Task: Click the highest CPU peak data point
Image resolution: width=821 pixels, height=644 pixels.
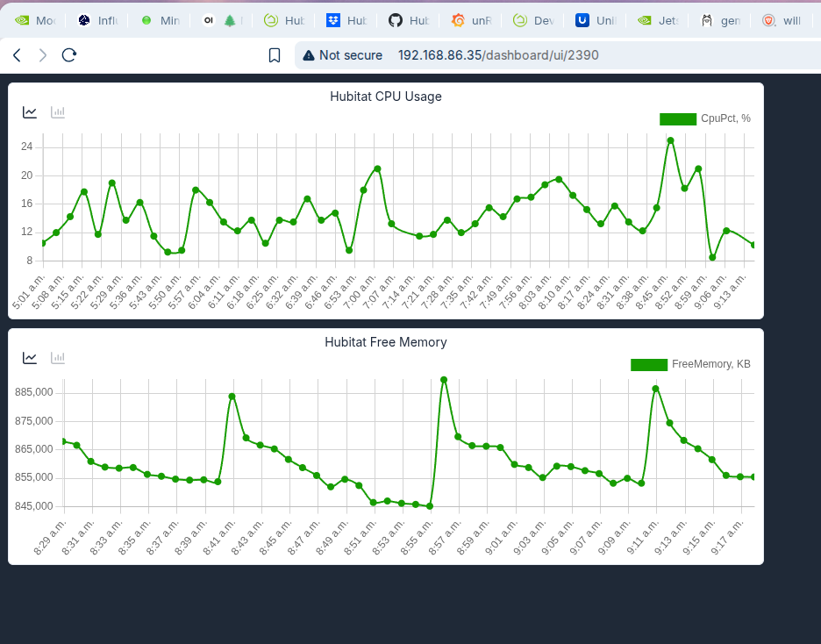Action: point(670,140)
